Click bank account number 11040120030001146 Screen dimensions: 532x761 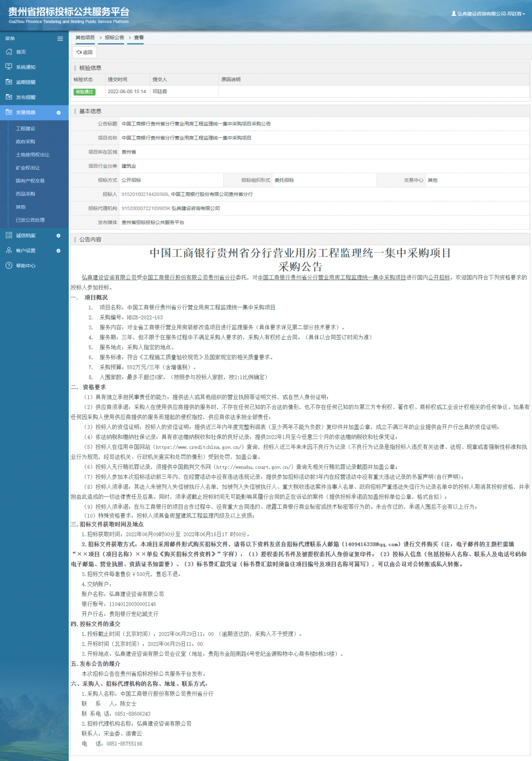[133, 604]
